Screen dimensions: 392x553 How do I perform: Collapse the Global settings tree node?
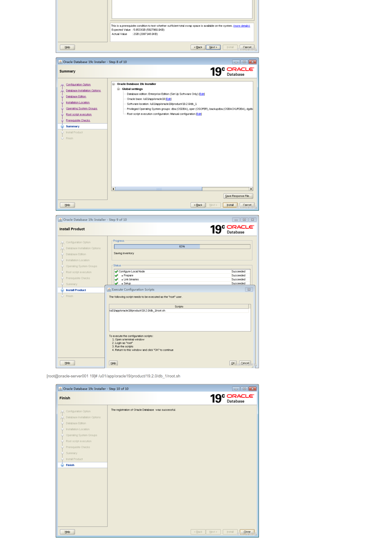tap(118, 89)
